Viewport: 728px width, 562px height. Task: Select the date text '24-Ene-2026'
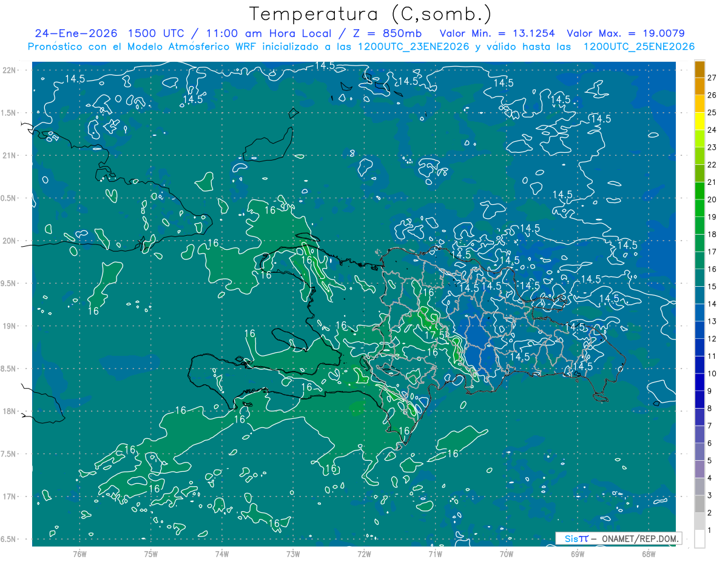pos(76,33)
